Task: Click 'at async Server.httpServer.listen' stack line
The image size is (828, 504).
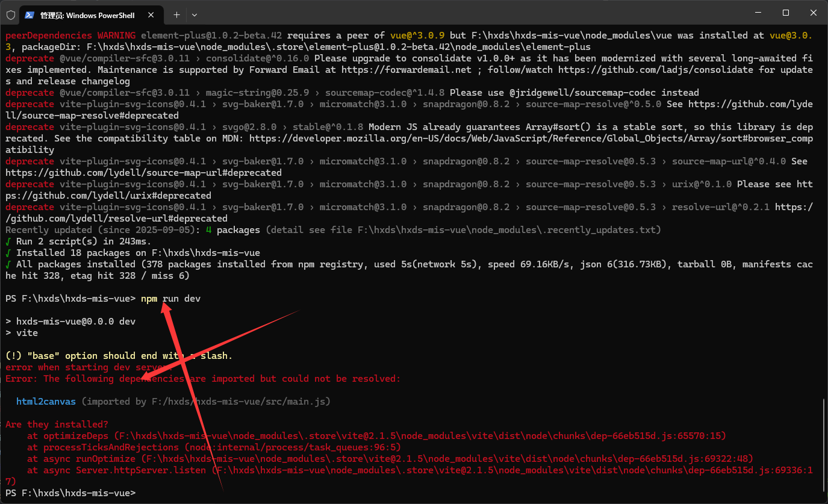Action: (x=409, y=476)
